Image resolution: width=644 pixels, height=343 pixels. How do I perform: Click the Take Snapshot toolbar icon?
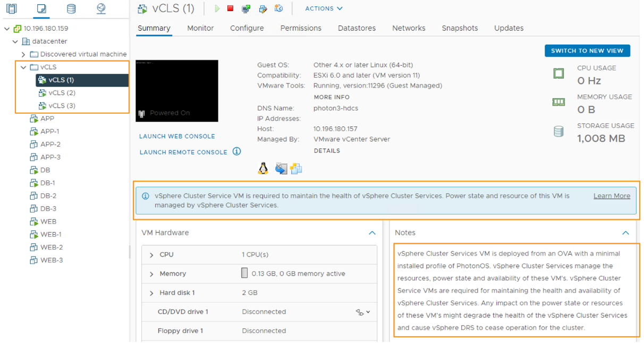(x=279, y=8)
